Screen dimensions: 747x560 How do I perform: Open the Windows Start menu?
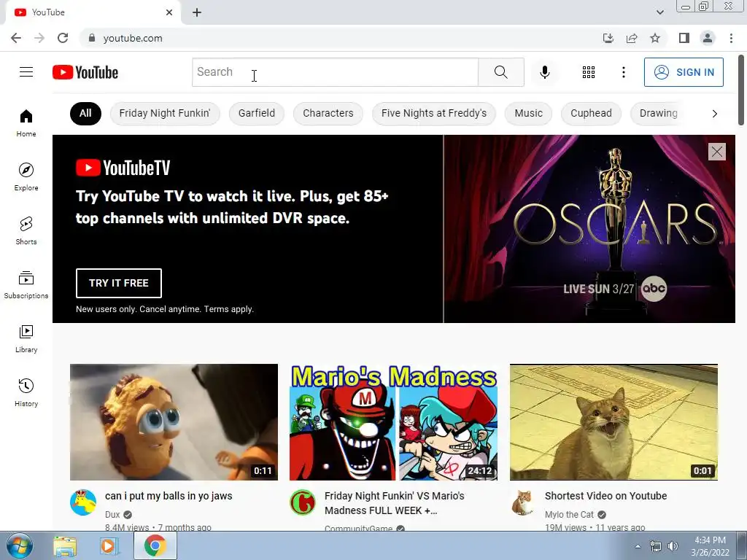(x=20, y=545)
